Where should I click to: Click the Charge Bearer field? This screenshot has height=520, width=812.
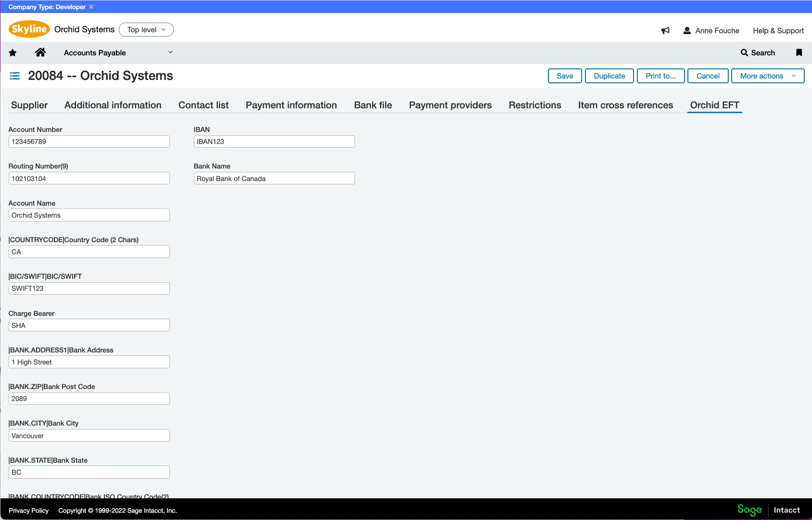[89, 325]
